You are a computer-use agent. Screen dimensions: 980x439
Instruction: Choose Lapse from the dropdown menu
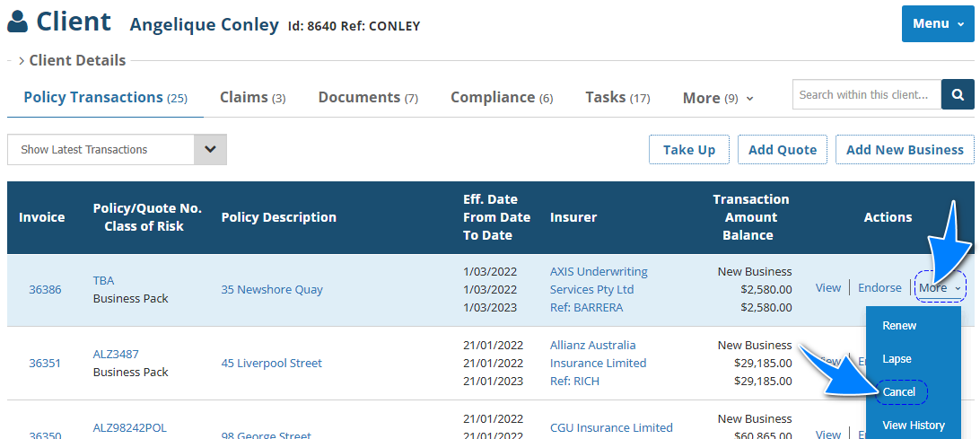[897, 359]
